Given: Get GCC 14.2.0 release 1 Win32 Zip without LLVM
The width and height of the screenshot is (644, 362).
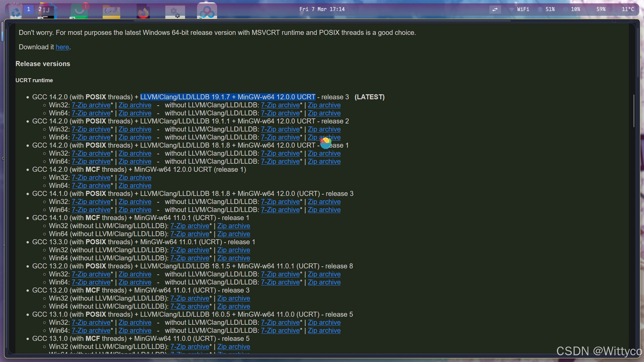Looking at the screenshot, I should tap(324, 153).
